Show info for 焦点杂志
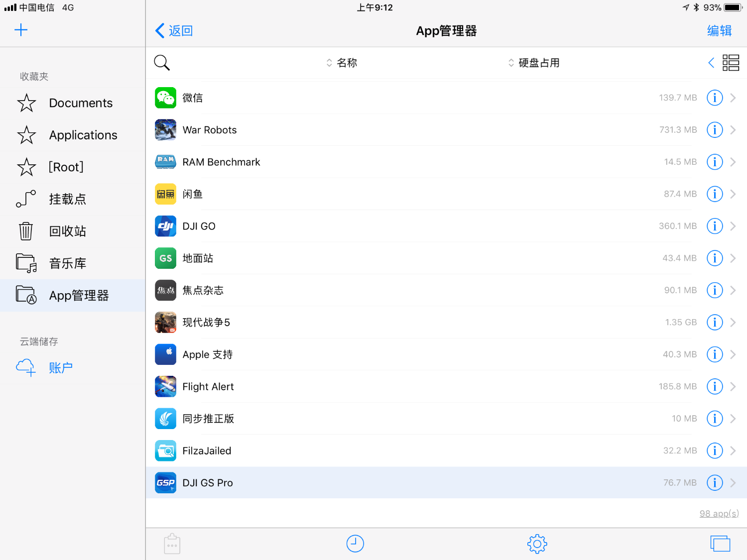 [x=715, y=290]
